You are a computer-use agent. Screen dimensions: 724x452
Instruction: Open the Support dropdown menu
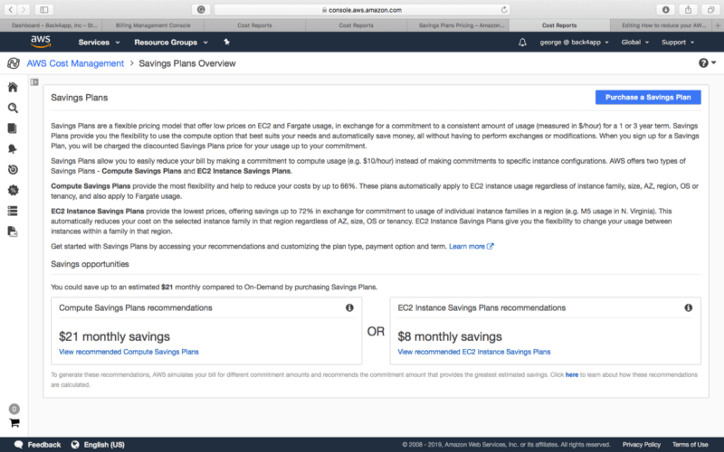pos(677,42)
